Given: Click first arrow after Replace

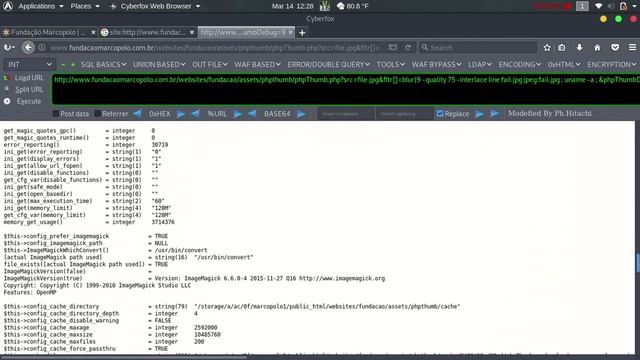Looking at the screenshot, I should pyautogui.click(x=480, y=114).
